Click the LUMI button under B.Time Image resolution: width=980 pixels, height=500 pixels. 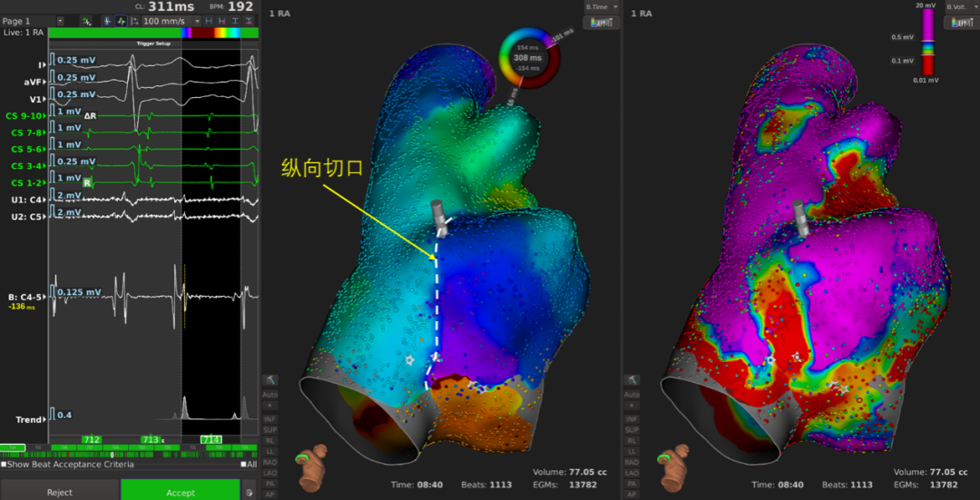pos(601,22)
